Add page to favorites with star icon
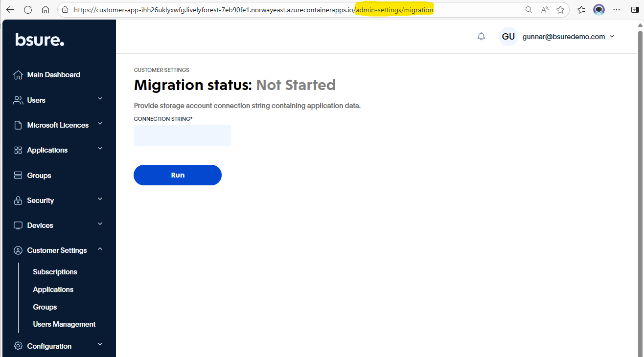The width and height of the screenshot is (644, 357). [x=560, y=10]
